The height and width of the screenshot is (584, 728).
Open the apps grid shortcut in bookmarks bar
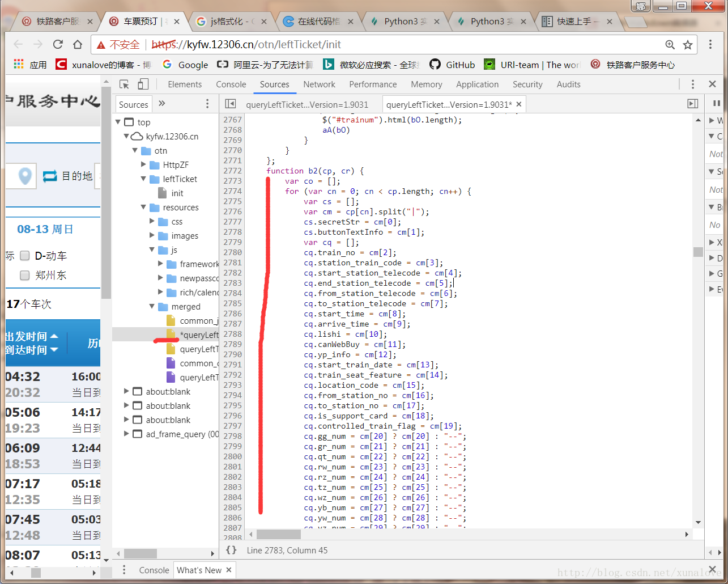tap(19, 64)
